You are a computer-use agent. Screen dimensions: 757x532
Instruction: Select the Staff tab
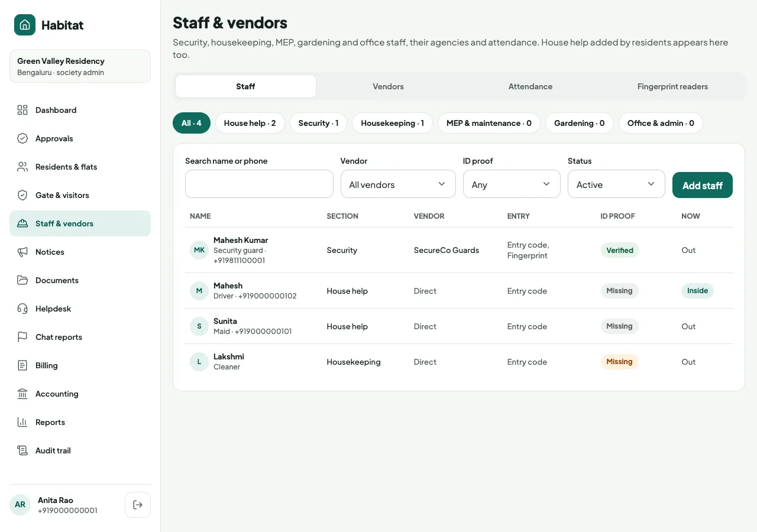(245, 86)
